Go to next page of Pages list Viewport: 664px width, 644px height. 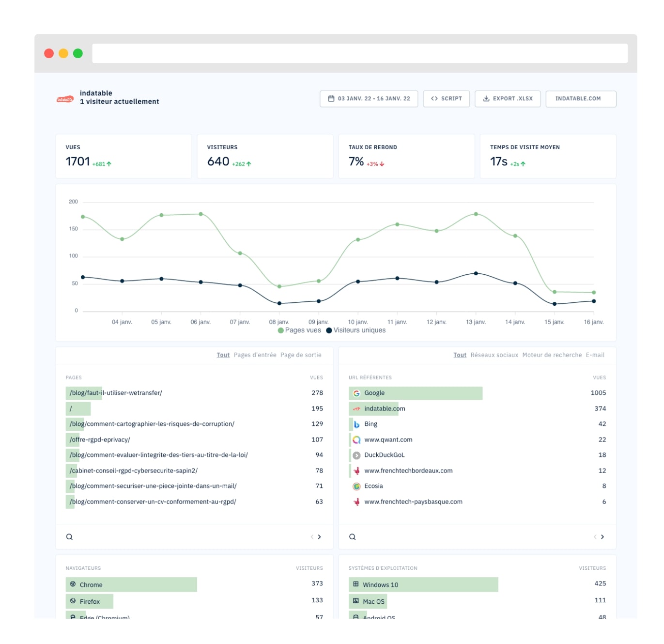coord(320,537)
